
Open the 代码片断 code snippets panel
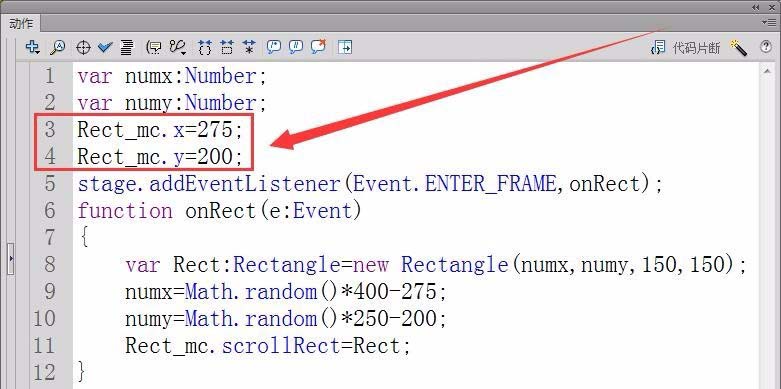(x=685, y=48)
